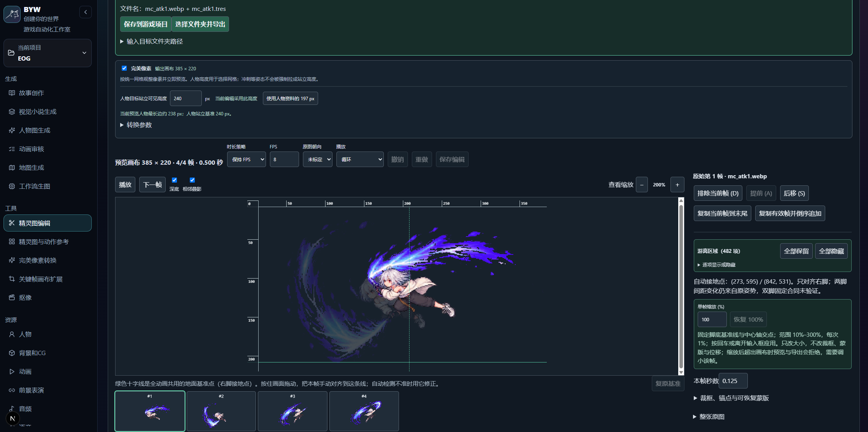
Task: Click the 排除当前帧 (D) button
Action: pos(718,193)
